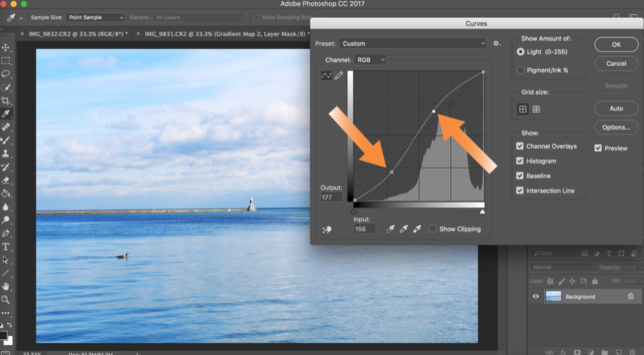Close the IMG_9831.CR2 tab
Image resolution: width=644 pixels, height=355 pixels.
point(138,34)
